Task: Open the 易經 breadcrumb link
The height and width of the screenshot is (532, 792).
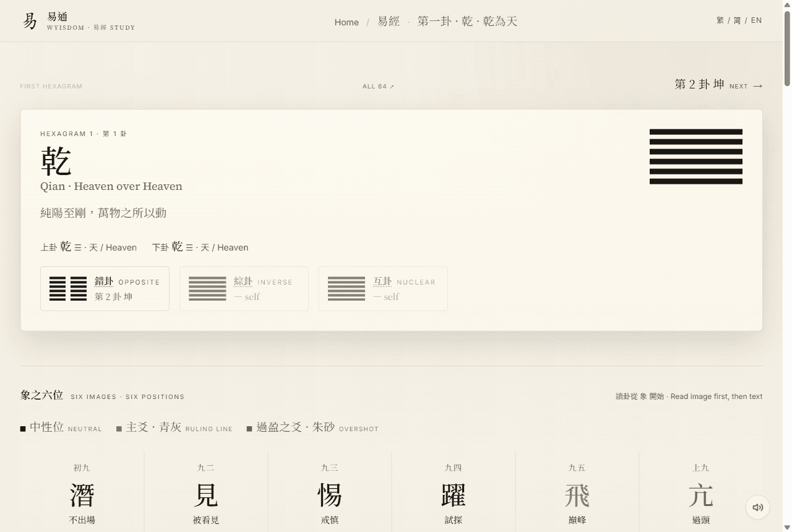Action: tap(389, 22)
